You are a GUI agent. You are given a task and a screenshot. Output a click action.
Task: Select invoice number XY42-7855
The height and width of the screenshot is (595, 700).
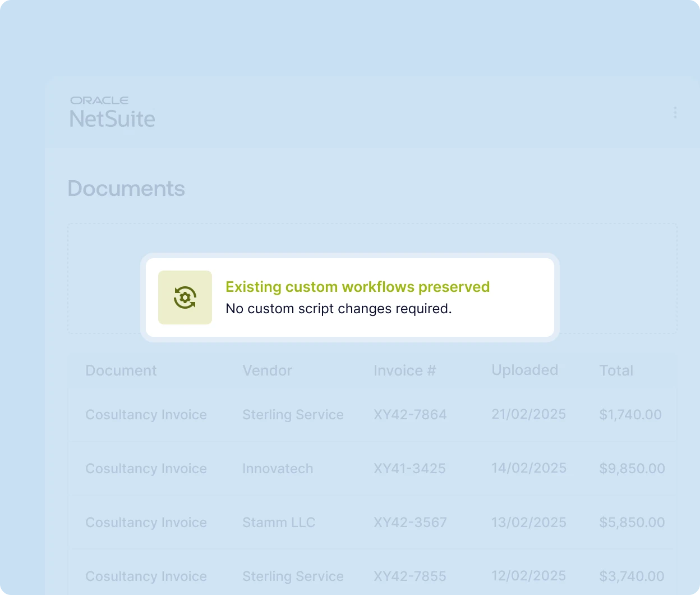pyautogui.click(x=409, y=576)
